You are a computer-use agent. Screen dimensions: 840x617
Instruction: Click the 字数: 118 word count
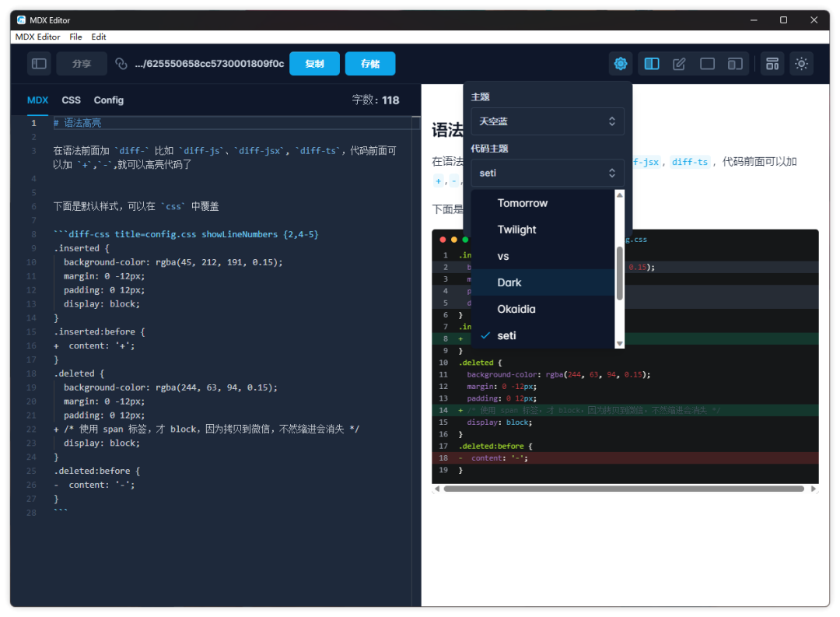(376, 100)
